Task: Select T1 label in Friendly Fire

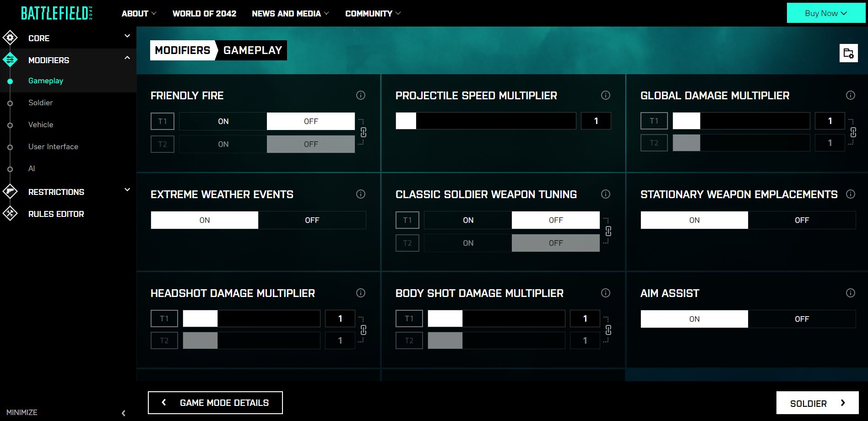Action: click(x=163, y=121)
